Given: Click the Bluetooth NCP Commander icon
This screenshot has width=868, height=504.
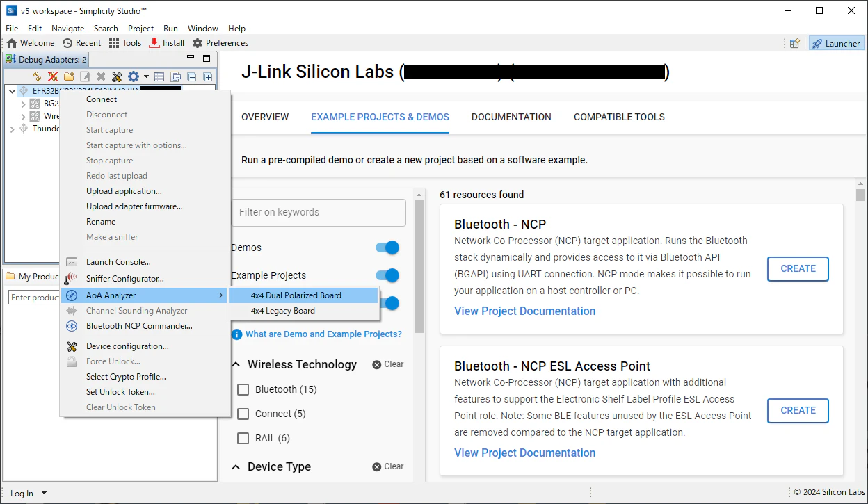Looking at the screenshot, I should (71, 326).
